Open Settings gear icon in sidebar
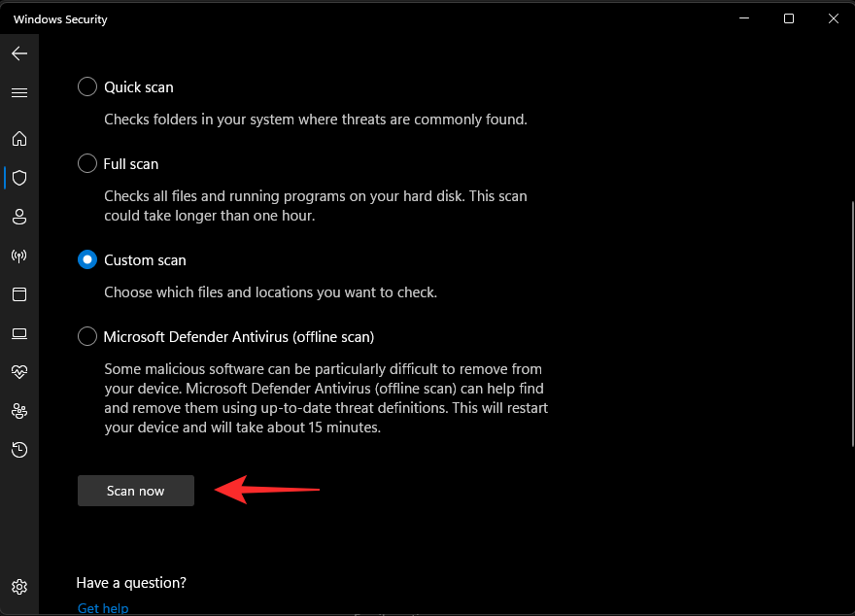The image size is (855, 616). pos(19,587)
